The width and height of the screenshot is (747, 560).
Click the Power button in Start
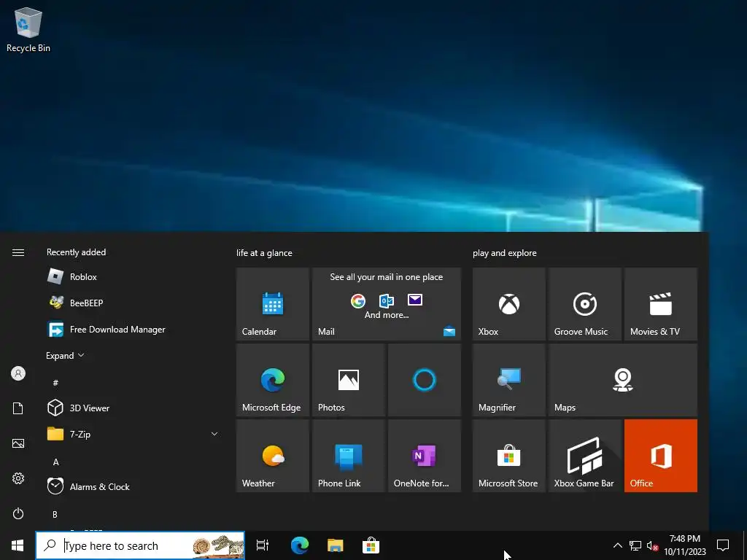tap(18, 514)
